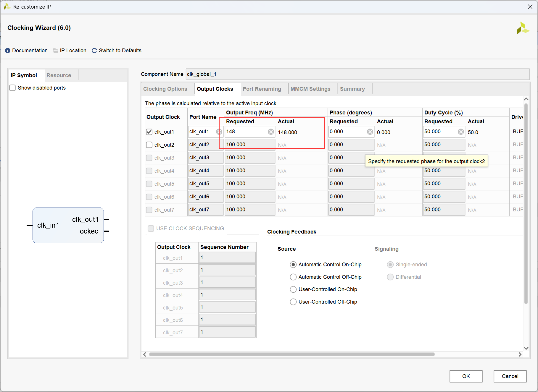
Task: Click the clk_out7 output clock checkbox
Action: [149, 210]
